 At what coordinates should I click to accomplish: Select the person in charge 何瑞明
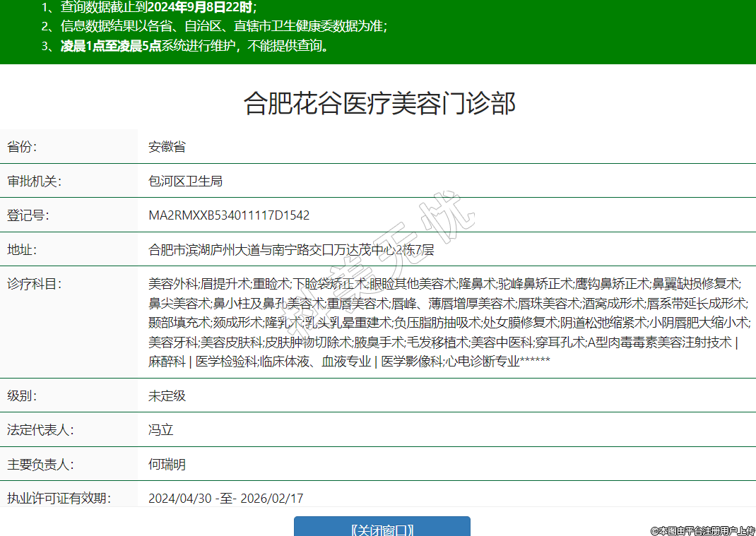(x=167, y=464)
